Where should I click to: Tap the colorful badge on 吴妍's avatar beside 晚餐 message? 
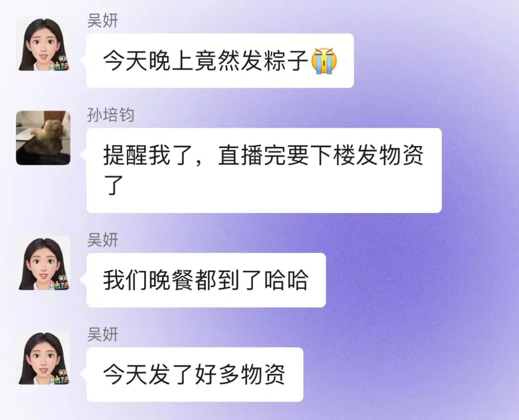point(61,282)
